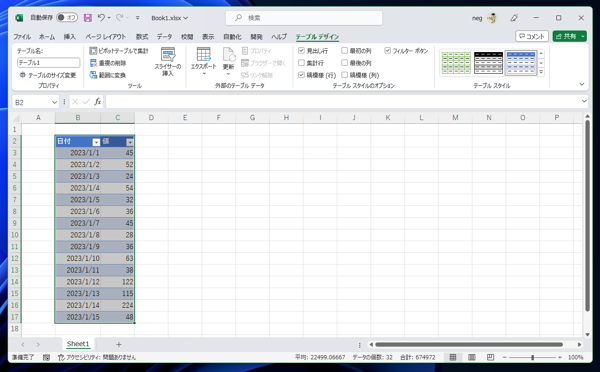Select cell with date 2023/1/5
This screenshot has width=600, height=372.
click(78, 200)
